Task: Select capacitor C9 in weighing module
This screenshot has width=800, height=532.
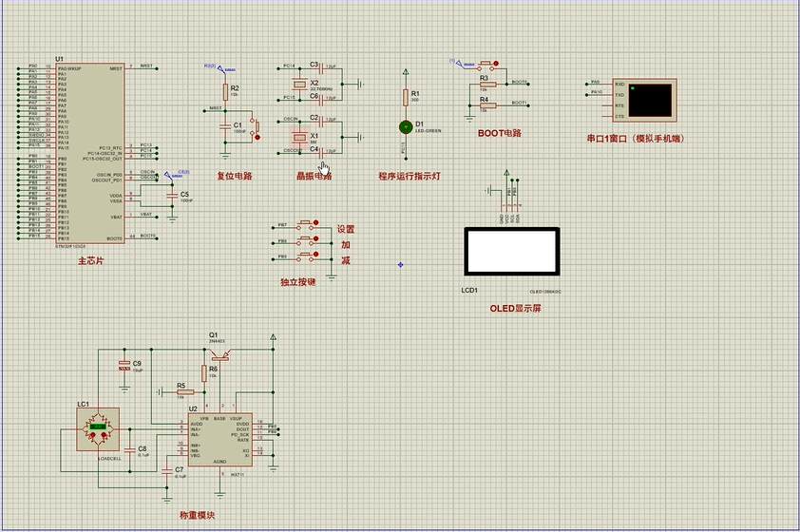Action: pyautogui.click(x=124, y=365)
